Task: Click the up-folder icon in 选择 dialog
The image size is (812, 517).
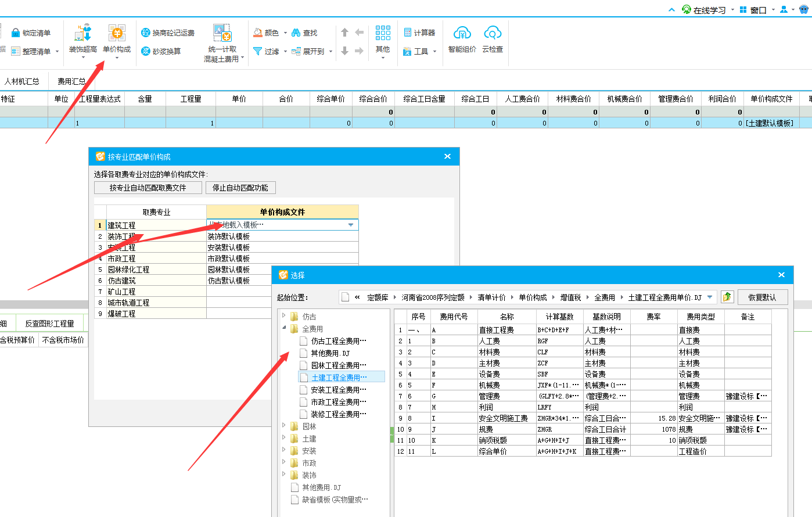Action: tap(727, 297)
